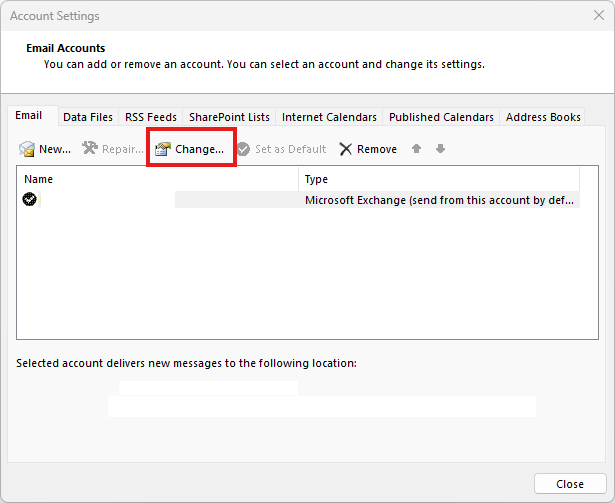The image size is (615, 503).
Task: Open the Data Files tab
Action: pyautogui.click(x=88, y=117)
